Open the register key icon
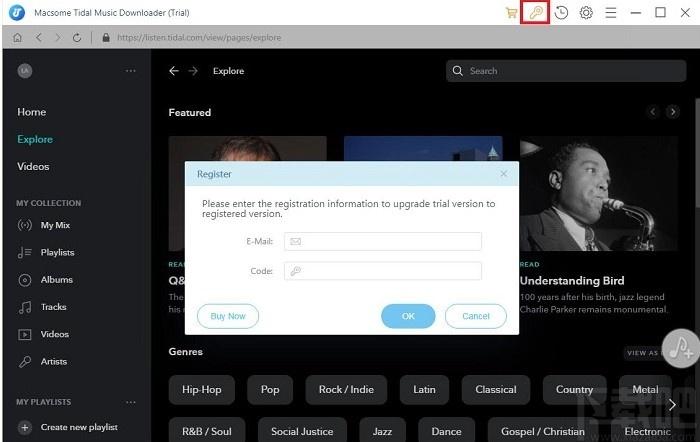The height and width of the screenshot is (442, 700). 536,13
